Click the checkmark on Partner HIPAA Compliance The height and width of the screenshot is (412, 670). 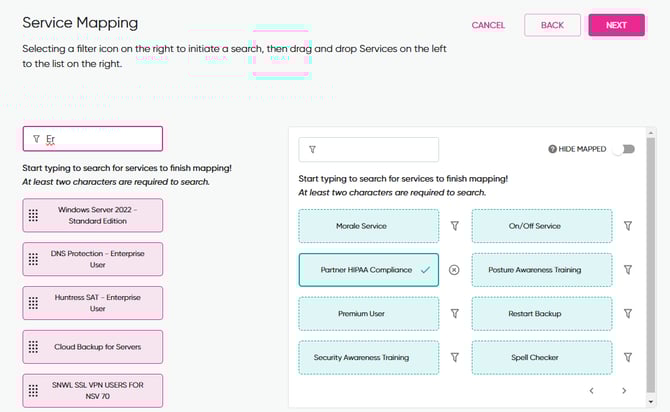click(425, 270)
